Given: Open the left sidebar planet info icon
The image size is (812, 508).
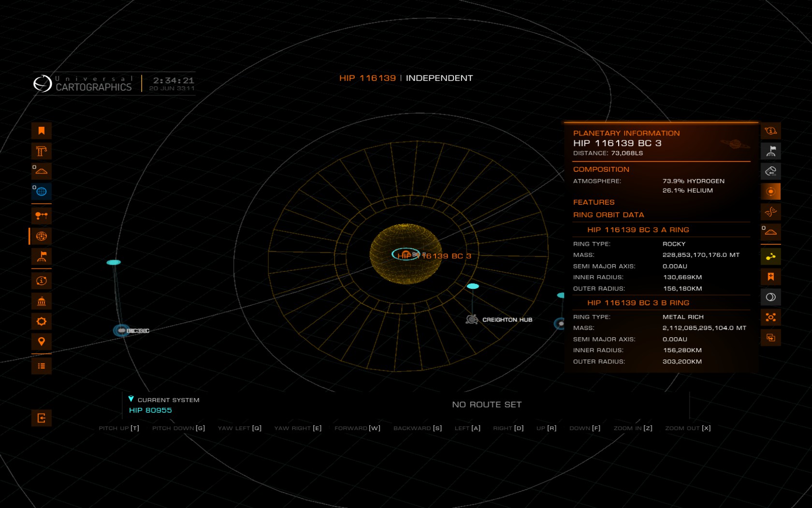Looking at the screenshot, I should pyautogui.click(x=42, y=281).
